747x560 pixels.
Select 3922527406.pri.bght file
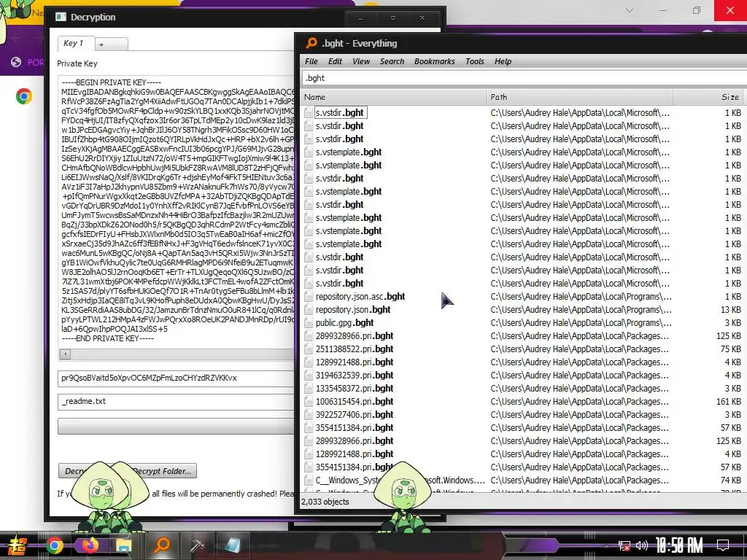pyautogui.click(x=355, y=415)
